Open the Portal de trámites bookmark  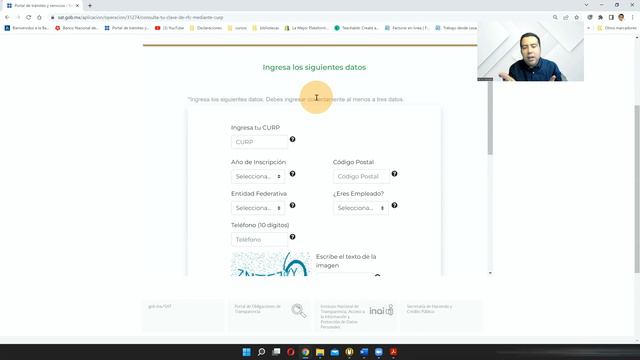(127, 28)
